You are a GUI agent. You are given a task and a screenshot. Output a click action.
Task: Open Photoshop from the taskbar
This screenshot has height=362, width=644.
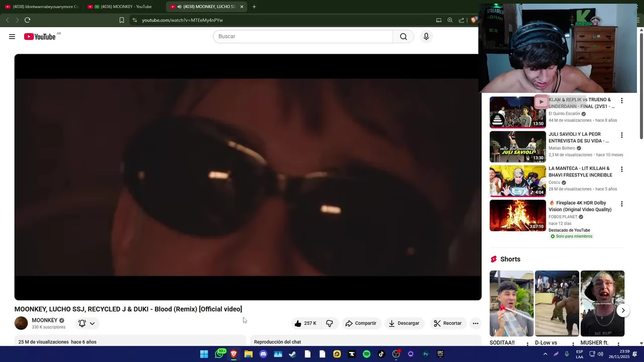pyautogui.click(x=425, y=354)
